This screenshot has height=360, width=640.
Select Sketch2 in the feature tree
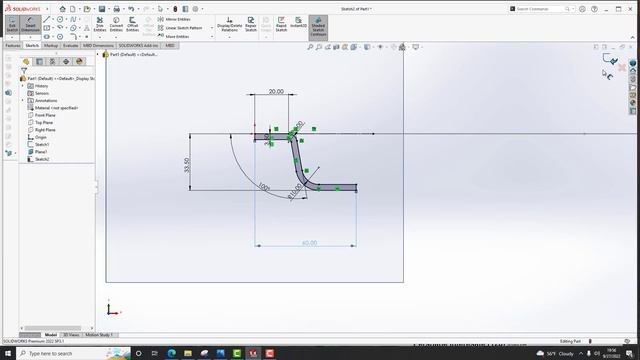38,159
